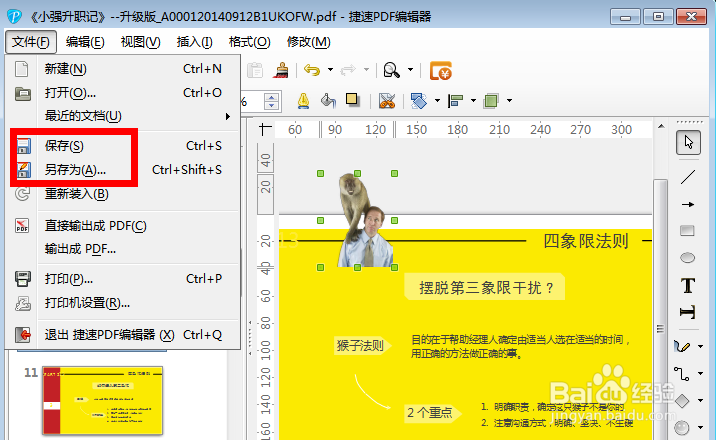Click the paint bucket fill icon
Screen dimensions: 716x440
pos(328,100)
